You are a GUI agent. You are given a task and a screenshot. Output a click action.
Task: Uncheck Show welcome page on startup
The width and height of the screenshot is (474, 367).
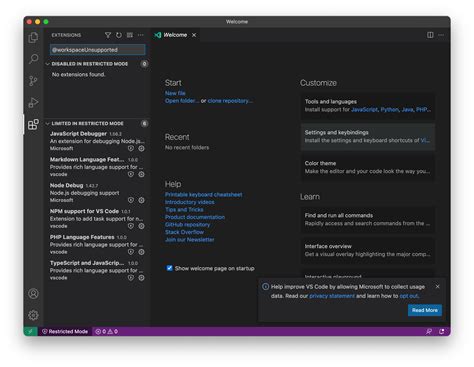coord(169,268)
